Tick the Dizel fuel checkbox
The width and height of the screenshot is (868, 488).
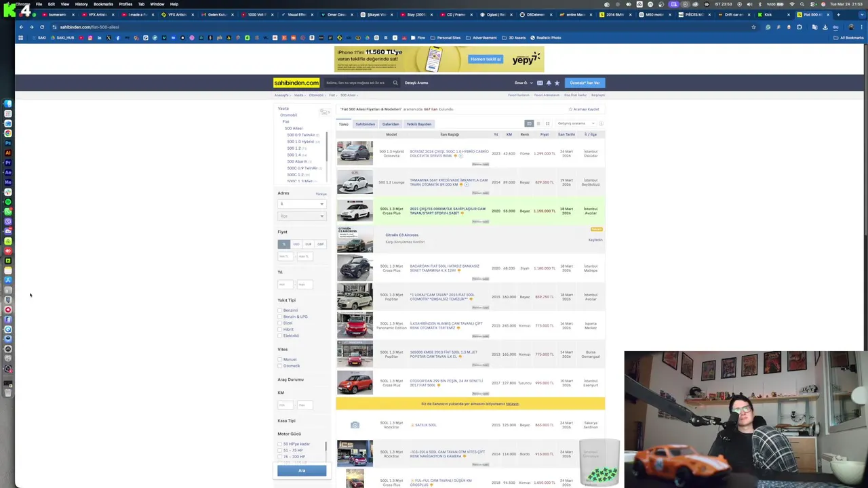pyautogui.click(x=279, y=323)
